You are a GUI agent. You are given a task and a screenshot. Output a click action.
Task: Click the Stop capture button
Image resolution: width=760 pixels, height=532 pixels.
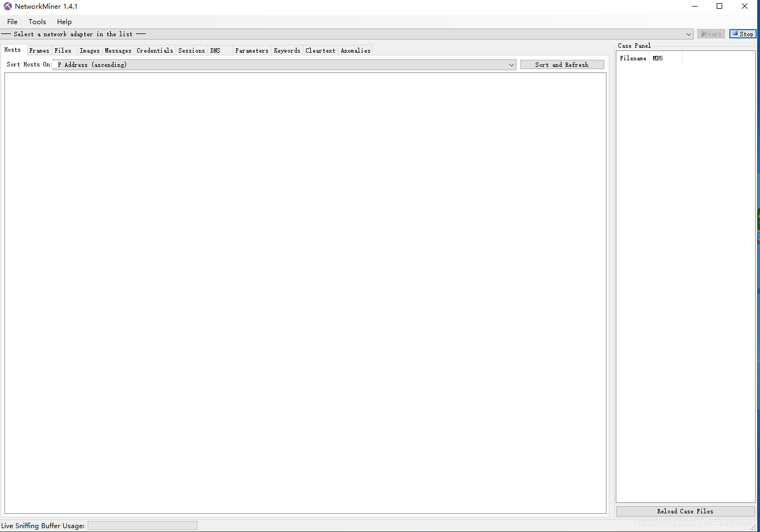(x=742, y=34)
